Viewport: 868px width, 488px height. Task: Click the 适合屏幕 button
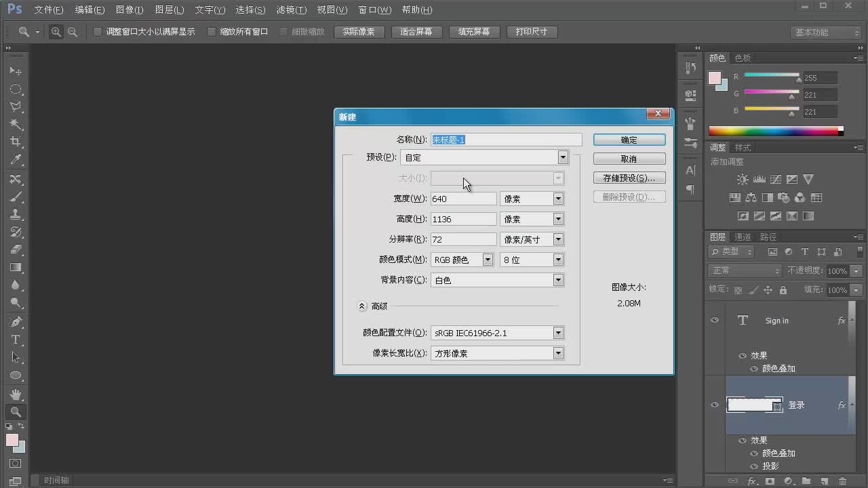(416, 32)
